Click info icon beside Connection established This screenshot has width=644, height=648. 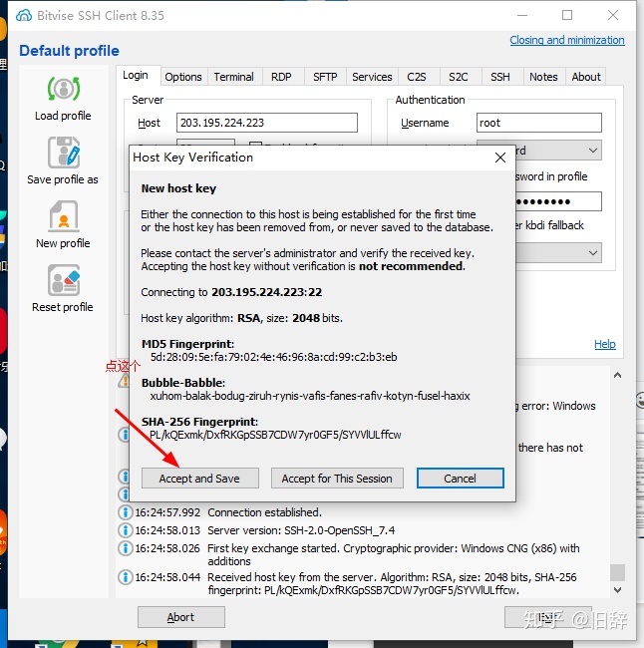[x=126, y=512]
